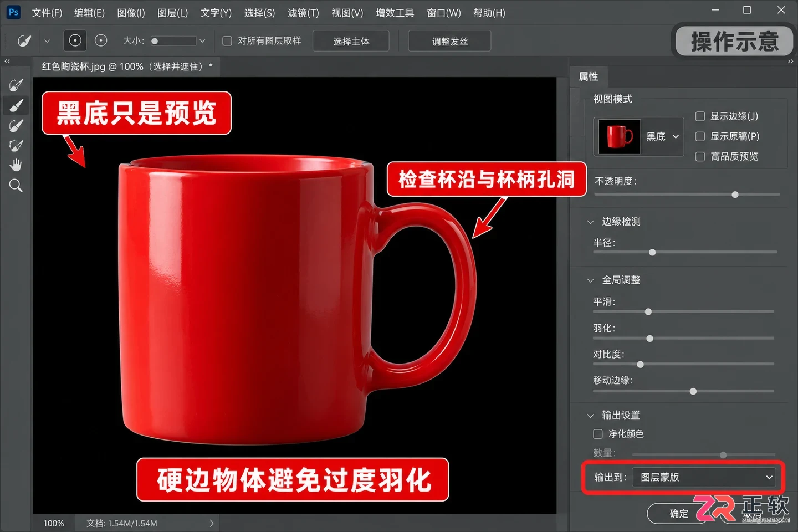The image size is (798, 532).
Task: Open the document info arrow beside 文档: 1.54M/1.54M
Action: [211, 523]
